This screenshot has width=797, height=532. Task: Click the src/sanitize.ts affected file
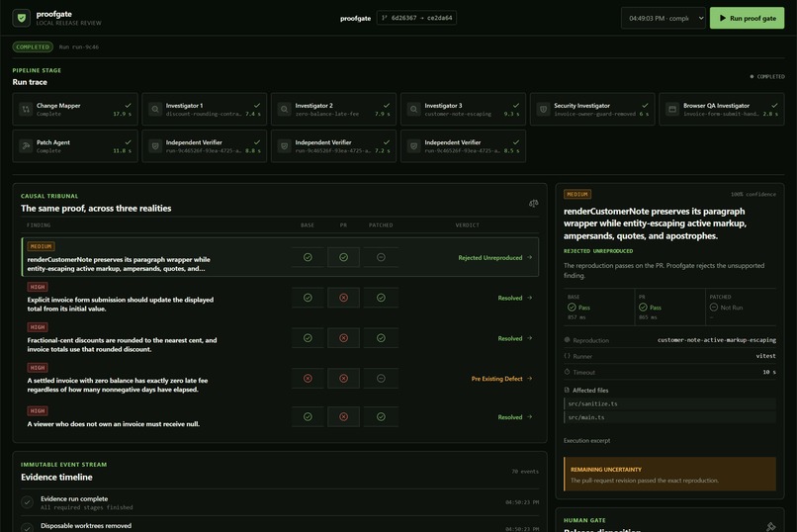(x=669, y=403)
